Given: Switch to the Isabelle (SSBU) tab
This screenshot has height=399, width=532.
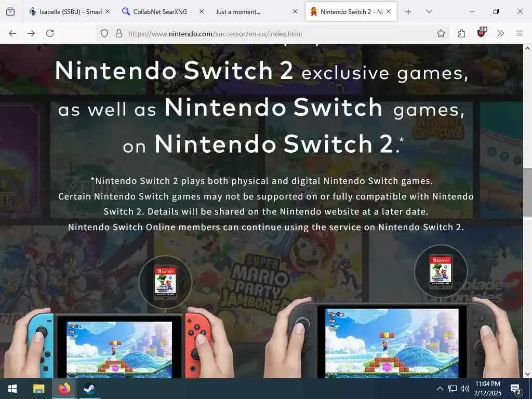Looking at the screenshot, I should pos(70,11).
